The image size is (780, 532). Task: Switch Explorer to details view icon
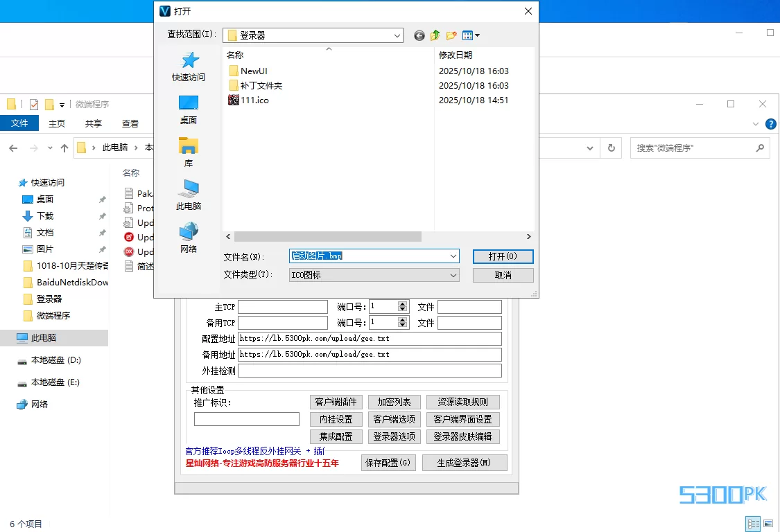[x=753, y=524]
